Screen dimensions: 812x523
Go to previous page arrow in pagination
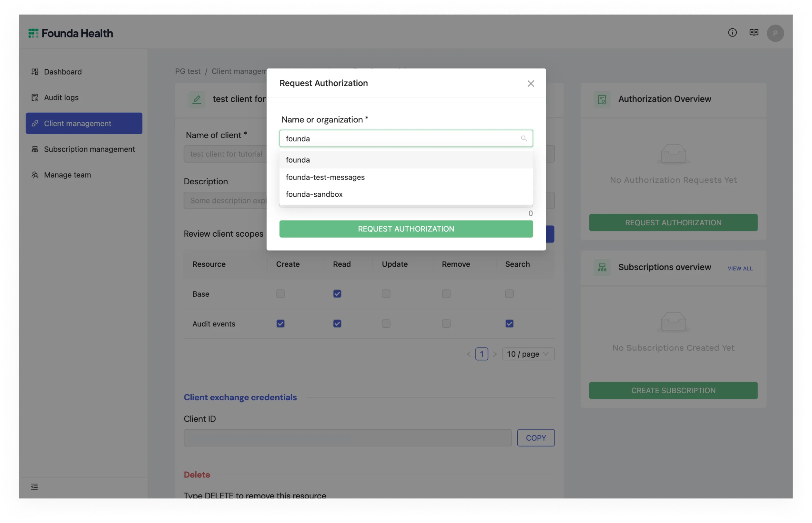(469, 354)
